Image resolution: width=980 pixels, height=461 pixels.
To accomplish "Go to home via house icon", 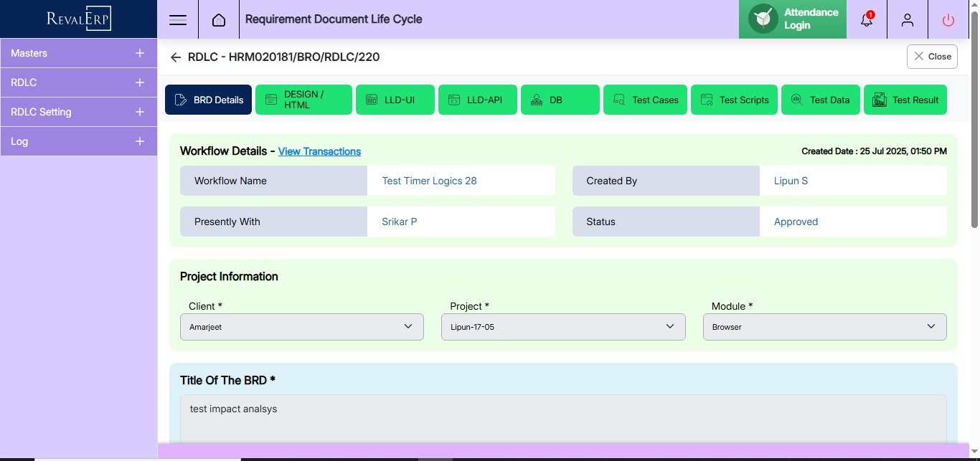I will coord(219,20).
